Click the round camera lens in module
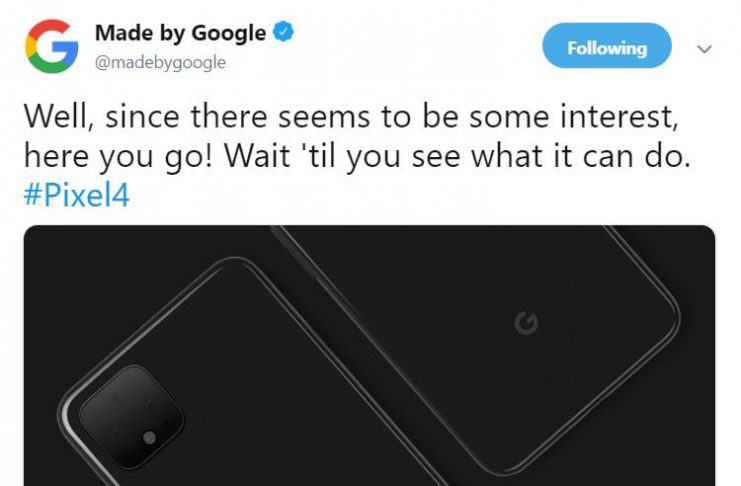Screen dimensions: 741x486 (x=149, y=438)
